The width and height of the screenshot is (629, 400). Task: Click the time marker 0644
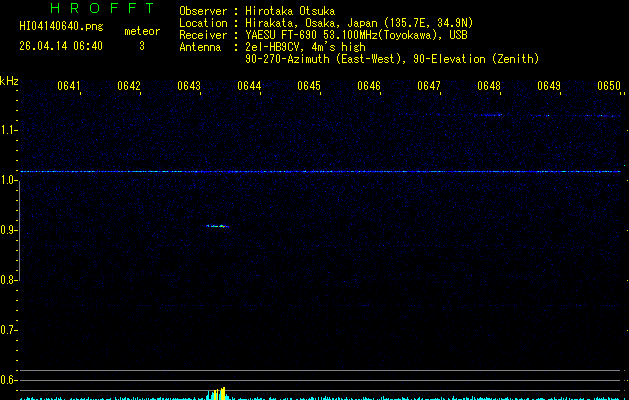tap(249, 86)
